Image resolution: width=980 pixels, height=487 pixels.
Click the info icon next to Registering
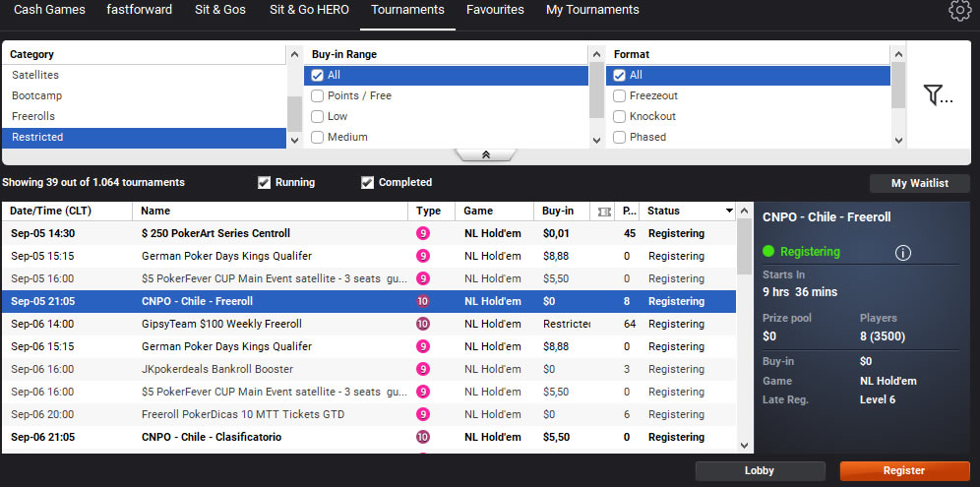[903, 253]
